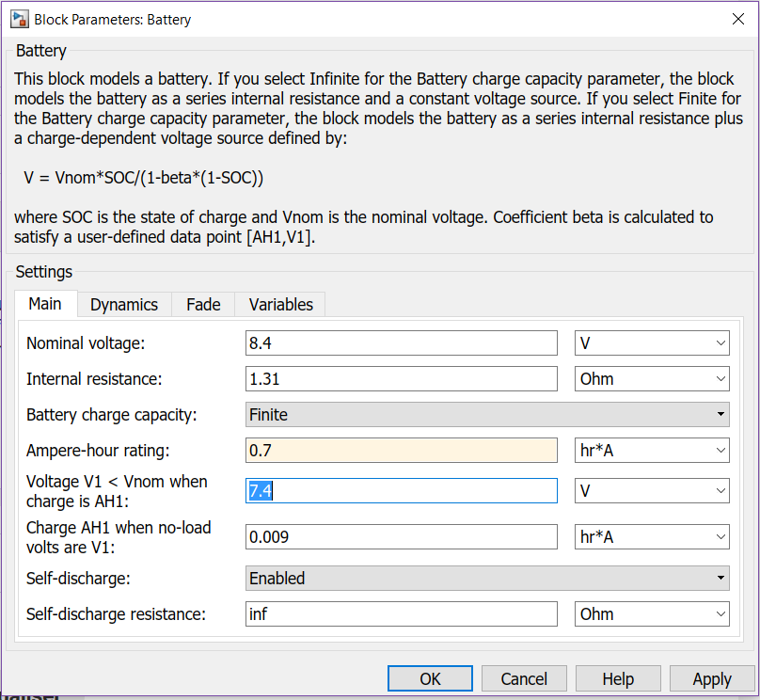Click the Apply button
Viewport: 760px width, 700px height.
(712, 679)
